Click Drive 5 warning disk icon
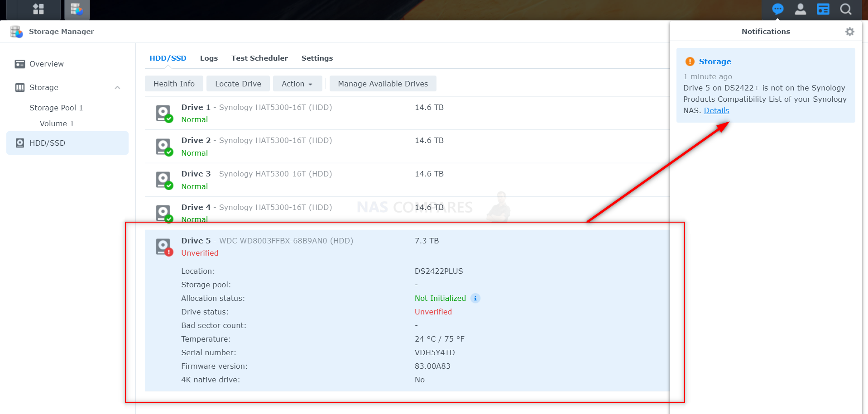Viewport: 868px width, 414px height. (164, 247)
